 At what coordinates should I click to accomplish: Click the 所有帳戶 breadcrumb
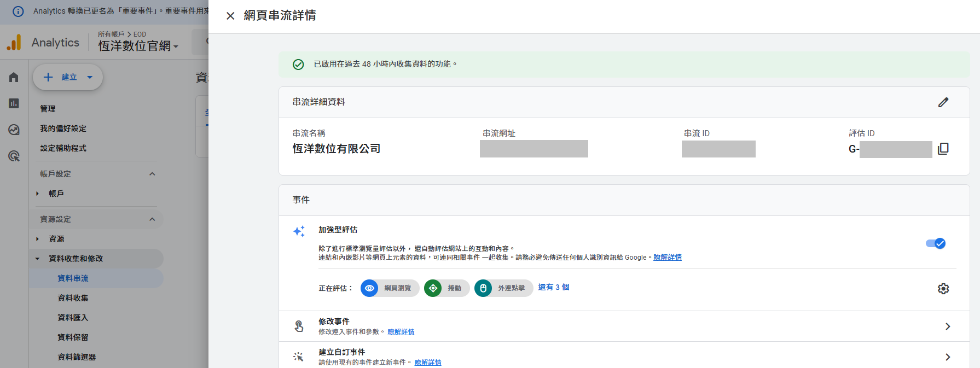(x=111, y=34)
